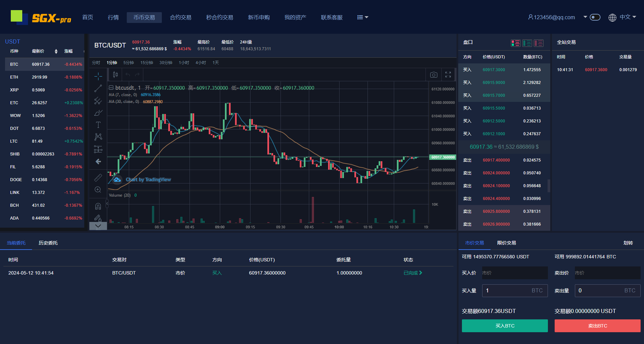This screenshot has height=344, width=644.
Task: Focus the 买入量 buy amount field
Action: pyautogui.click(x=515, y=291)
